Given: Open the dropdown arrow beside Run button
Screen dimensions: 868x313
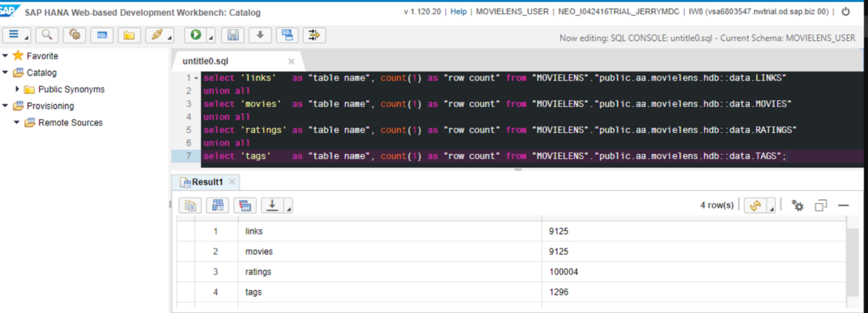Looking at the screenshot, I should [210, 36].
